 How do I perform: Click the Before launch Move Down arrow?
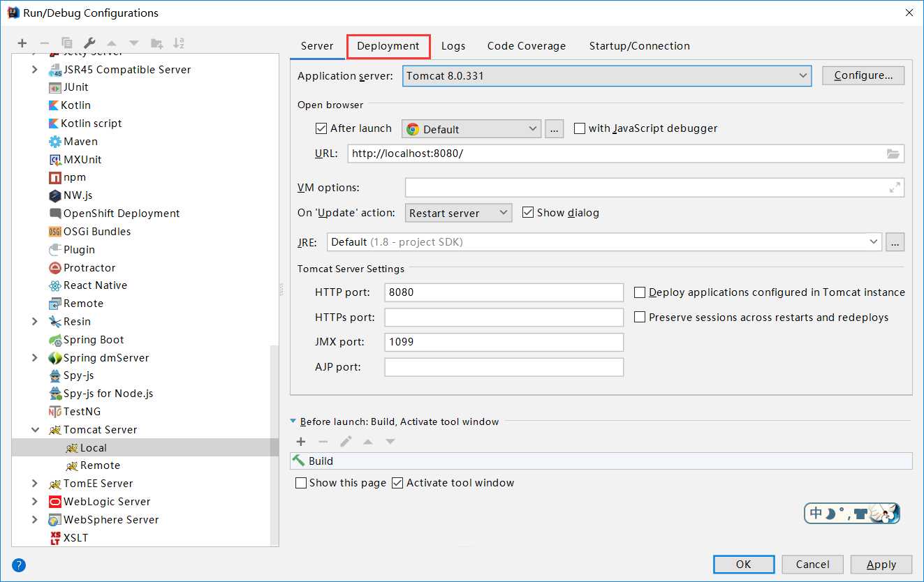[390, 442]
